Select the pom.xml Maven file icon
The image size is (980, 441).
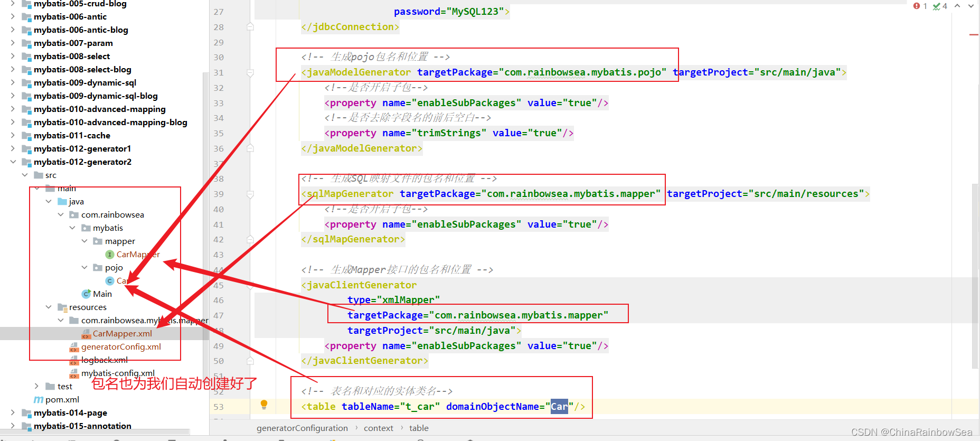coord(39,400)
